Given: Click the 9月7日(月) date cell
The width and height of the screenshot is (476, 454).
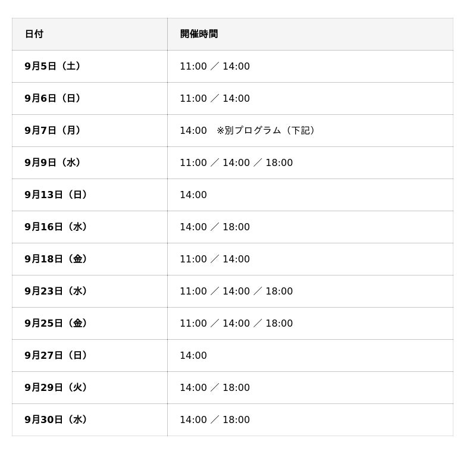Looking at the screenshot, I should [90, 130].
